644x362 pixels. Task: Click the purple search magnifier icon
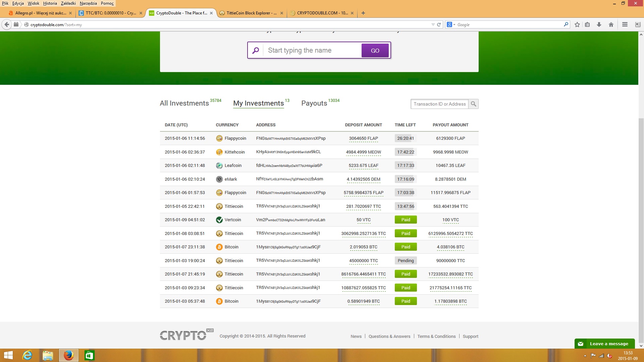point(256,50)
